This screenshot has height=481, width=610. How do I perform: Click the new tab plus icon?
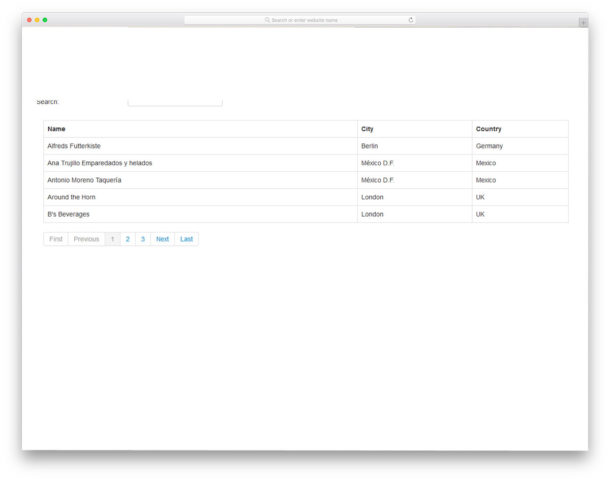click(583, 22)
